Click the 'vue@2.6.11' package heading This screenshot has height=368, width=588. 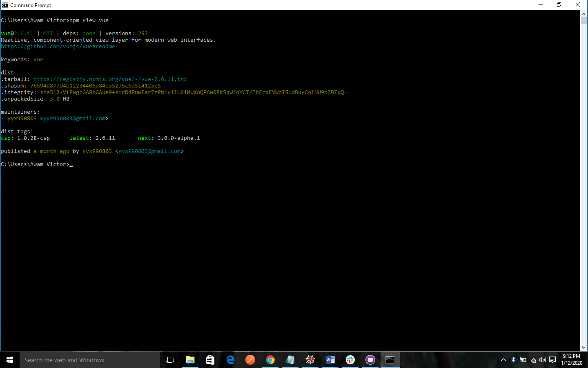(x=17, y=34)
